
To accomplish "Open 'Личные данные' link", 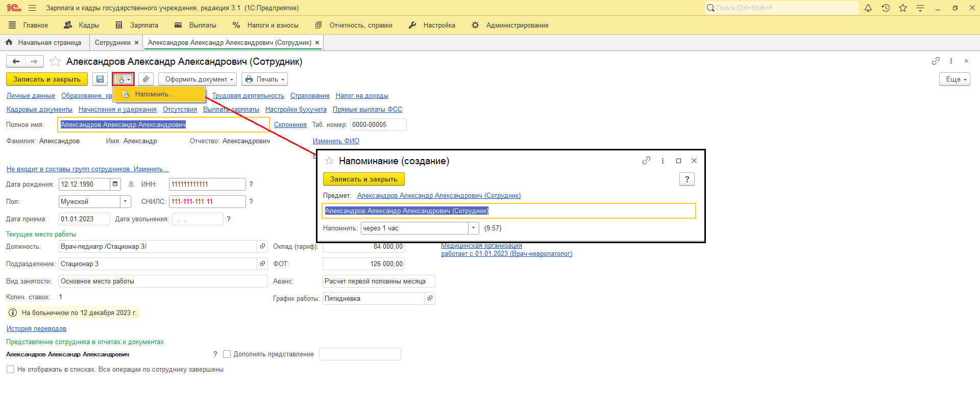I will coord(31,96).
